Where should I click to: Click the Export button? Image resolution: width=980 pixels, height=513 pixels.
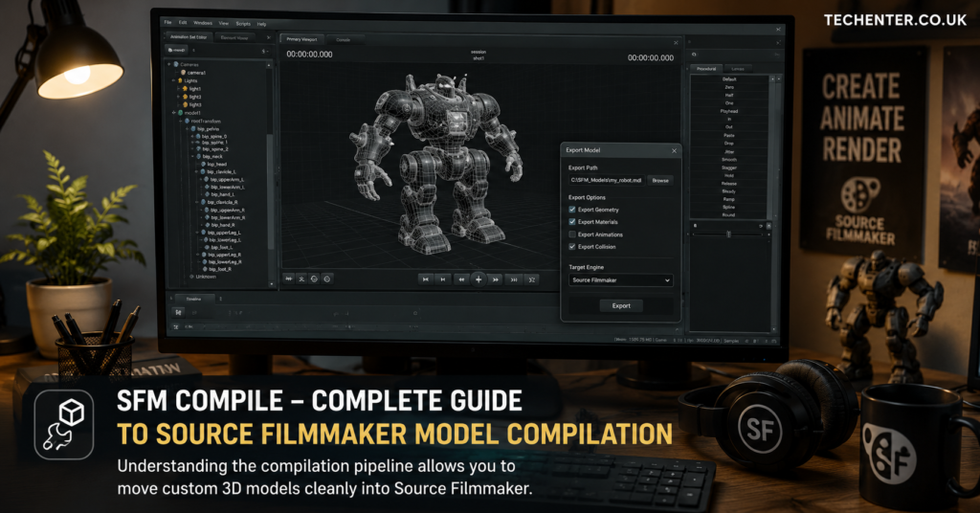(x=620, y=305)
